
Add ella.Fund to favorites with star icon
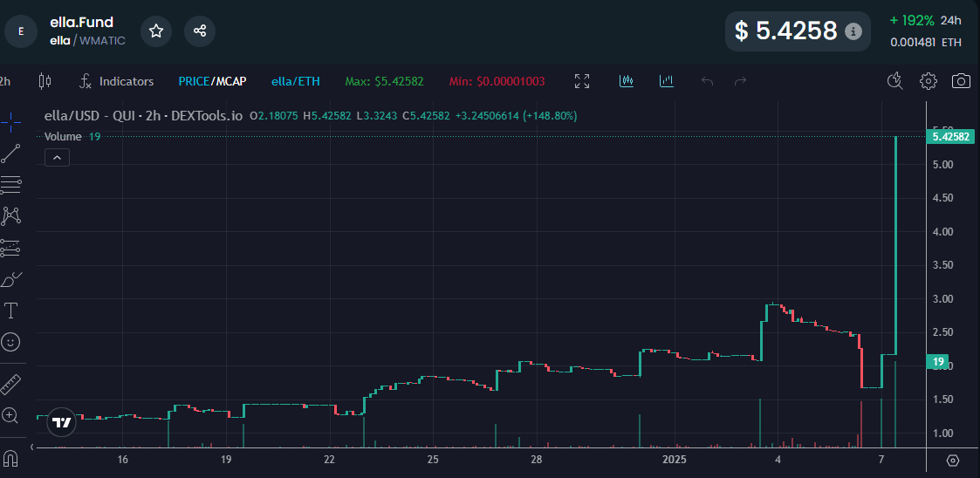pos(156,31)
